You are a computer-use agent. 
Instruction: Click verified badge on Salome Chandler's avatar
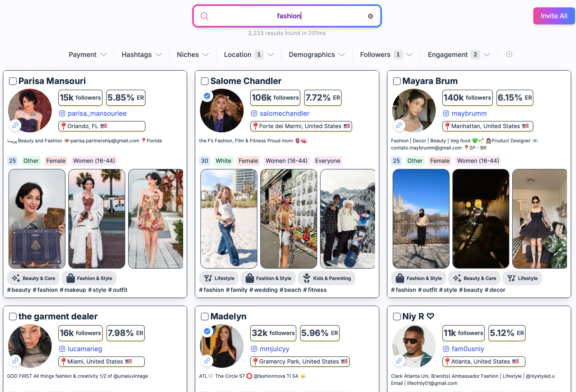(x=207, y=96)
